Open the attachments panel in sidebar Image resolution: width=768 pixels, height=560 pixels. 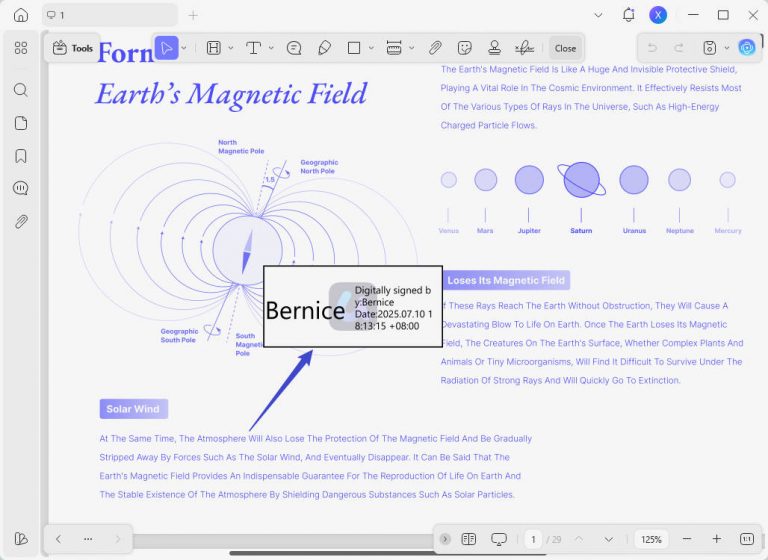(x=21, y=221)
